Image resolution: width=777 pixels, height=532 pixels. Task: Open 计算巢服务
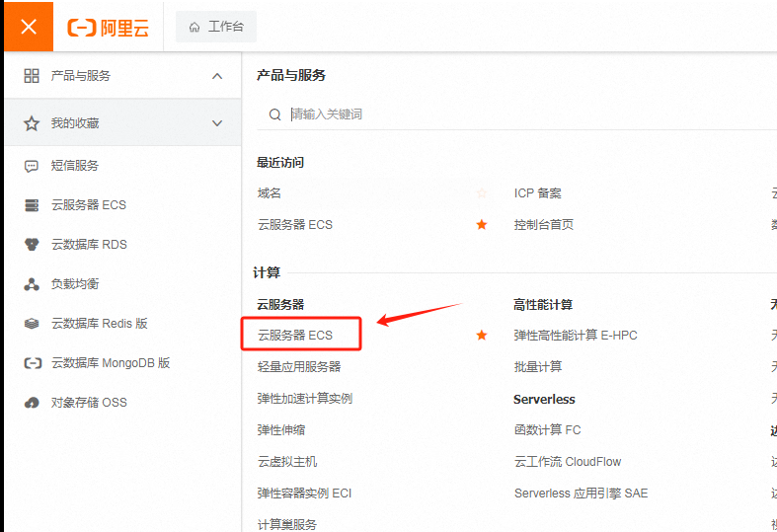point(287,524)
